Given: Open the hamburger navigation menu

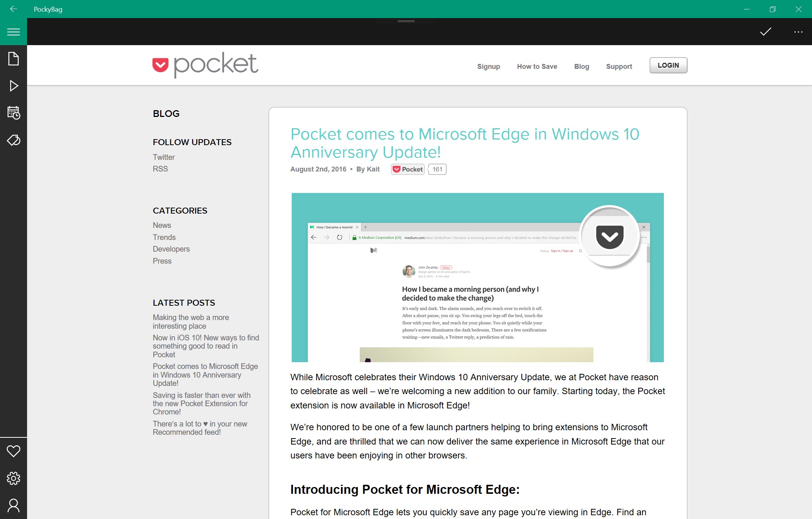Looking at the screenshot, I should (x=14, y=32).
